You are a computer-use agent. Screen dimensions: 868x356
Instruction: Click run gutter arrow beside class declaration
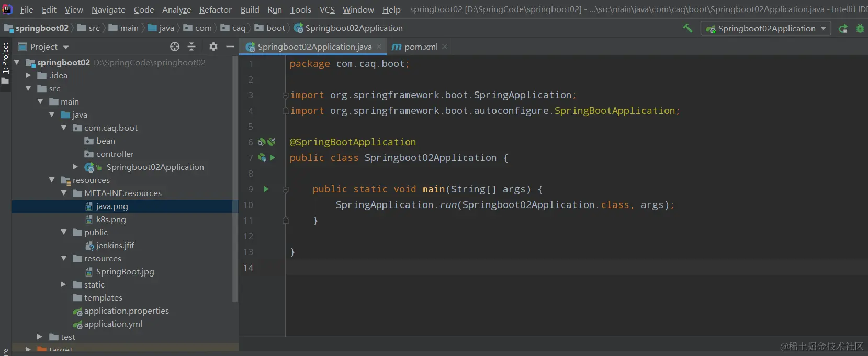tap(272, 157)
